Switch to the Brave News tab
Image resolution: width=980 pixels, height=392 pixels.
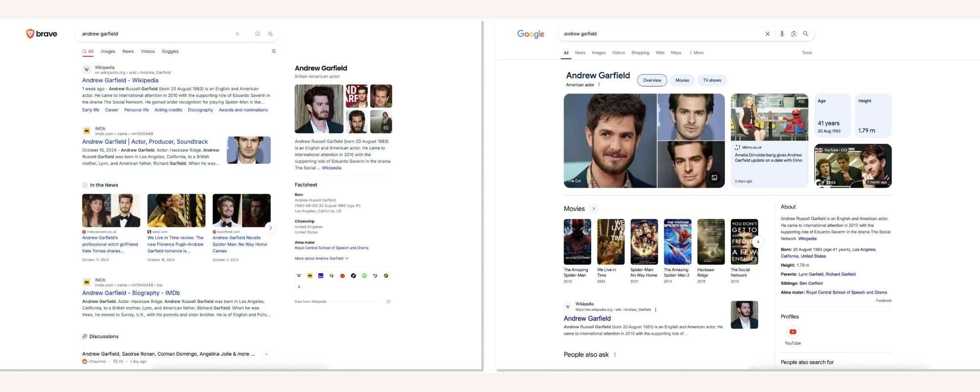tap(128, 51)
